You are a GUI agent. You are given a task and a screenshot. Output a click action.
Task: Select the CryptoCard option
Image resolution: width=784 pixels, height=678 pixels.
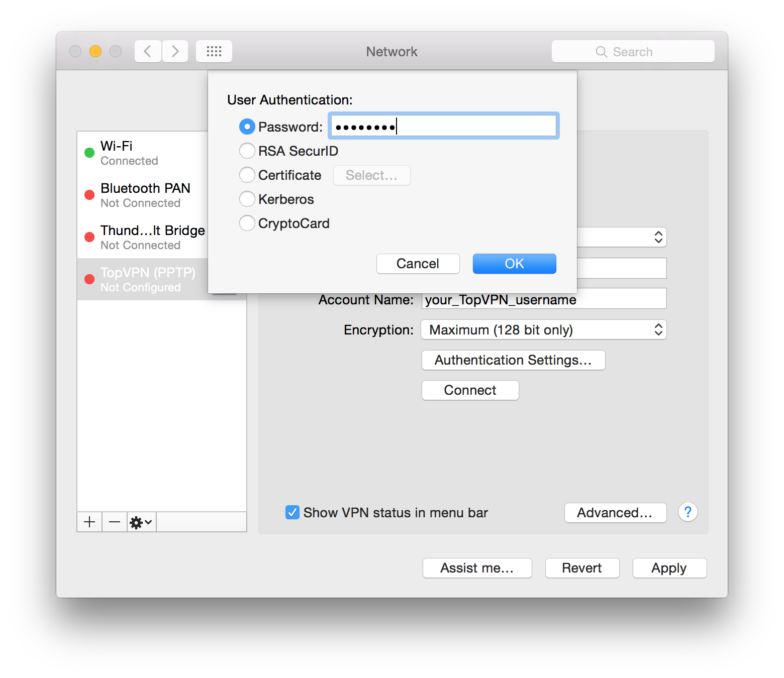(x=247, y=223)
